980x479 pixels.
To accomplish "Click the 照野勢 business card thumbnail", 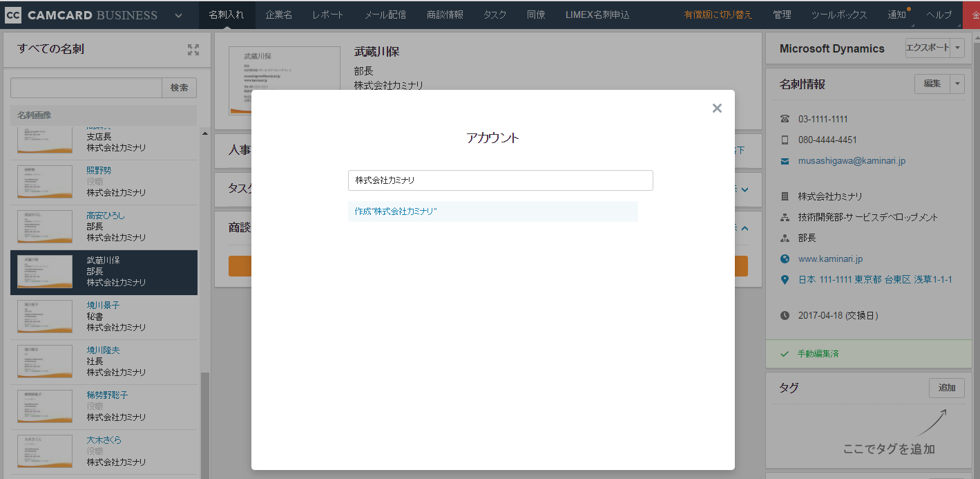I will point(45,182).
